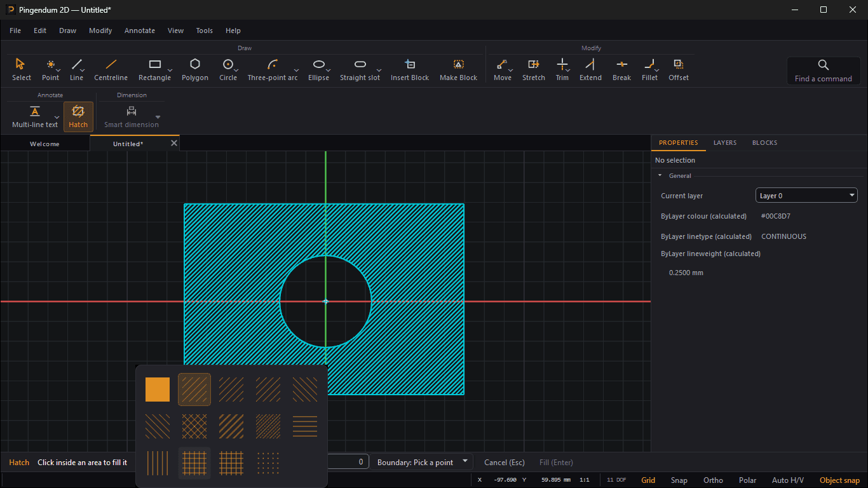Open the Trim tool dropdown arrow
Screen dimensions: 868x488
pyautogui.click(x=567, y=70)
